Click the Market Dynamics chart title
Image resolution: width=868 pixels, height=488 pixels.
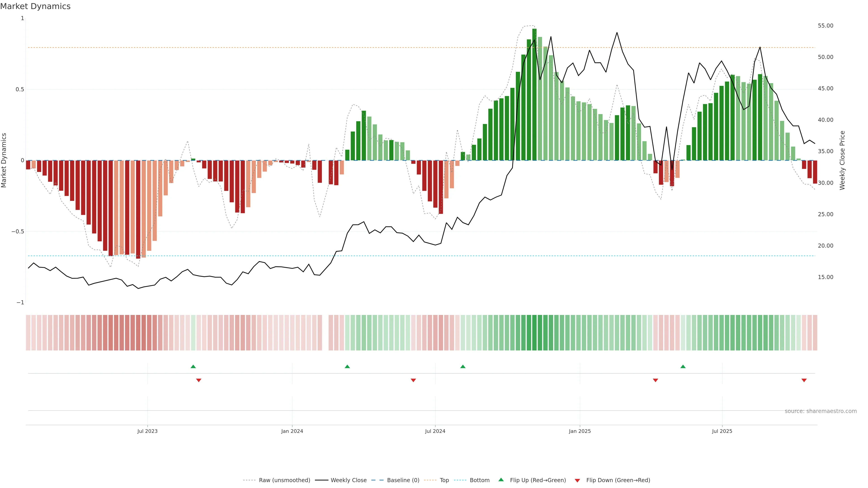point(35,6)
